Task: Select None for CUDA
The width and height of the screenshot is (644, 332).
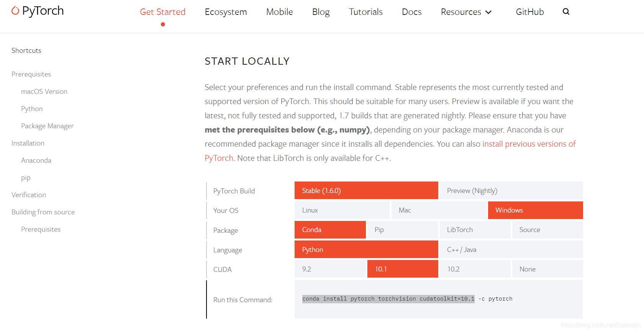Action: [547, 269]
